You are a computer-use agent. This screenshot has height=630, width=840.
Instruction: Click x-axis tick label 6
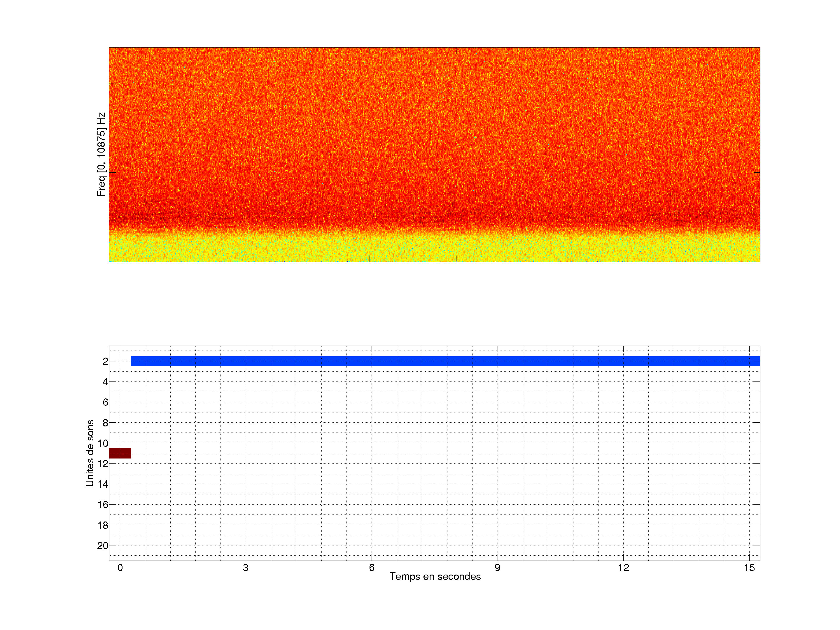click(x=371, y=568)
